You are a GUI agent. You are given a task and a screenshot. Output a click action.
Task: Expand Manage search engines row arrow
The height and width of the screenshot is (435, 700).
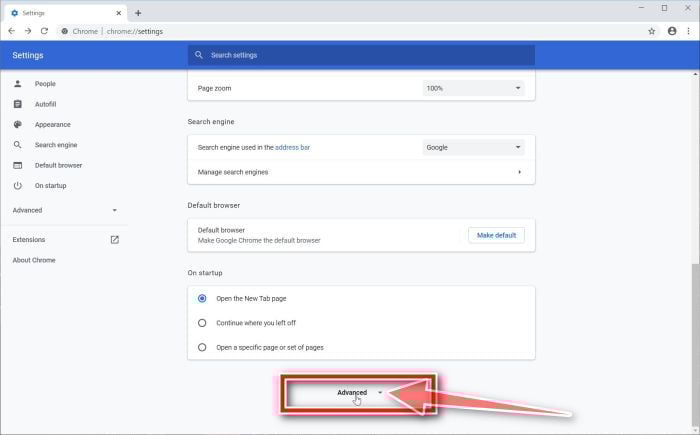(519, 172)
